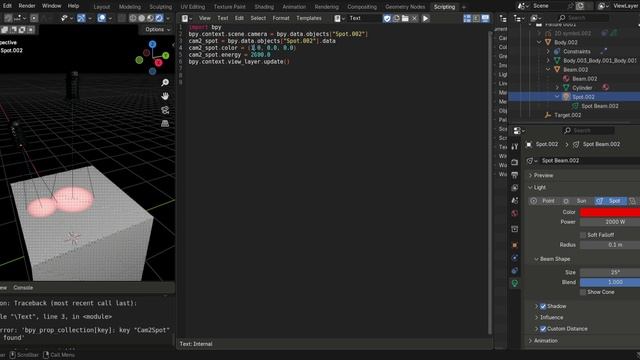640x360 pixels.
Task: Open the Output properties tab icon
Action: [515, 175]
